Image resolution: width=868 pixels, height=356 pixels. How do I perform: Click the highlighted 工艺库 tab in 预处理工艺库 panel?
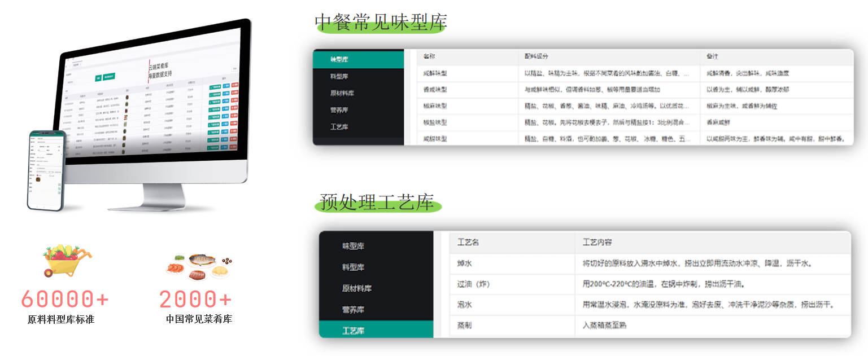tap(353, 331)
